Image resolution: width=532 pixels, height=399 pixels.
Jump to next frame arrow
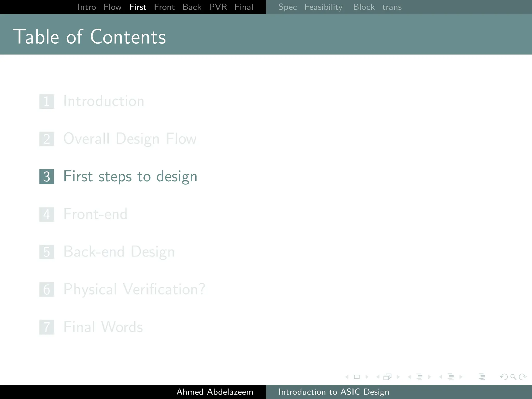[x=398, y=377]
